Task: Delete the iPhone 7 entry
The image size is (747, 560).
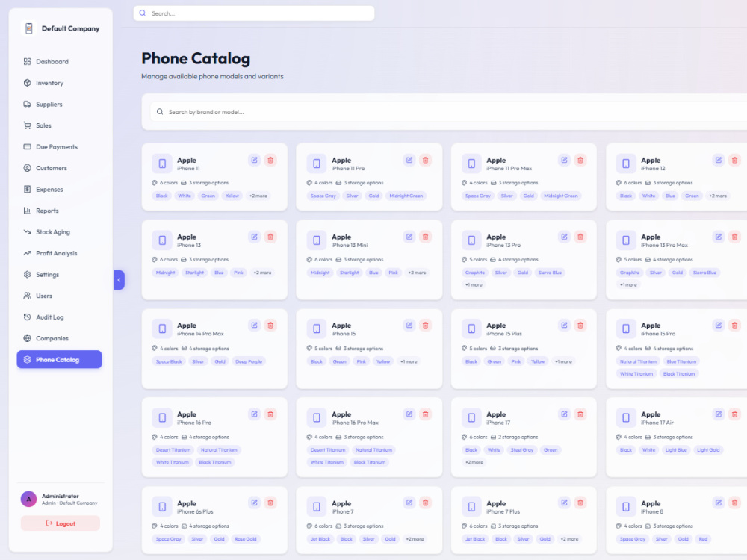Action: click(x=426, y=503)
